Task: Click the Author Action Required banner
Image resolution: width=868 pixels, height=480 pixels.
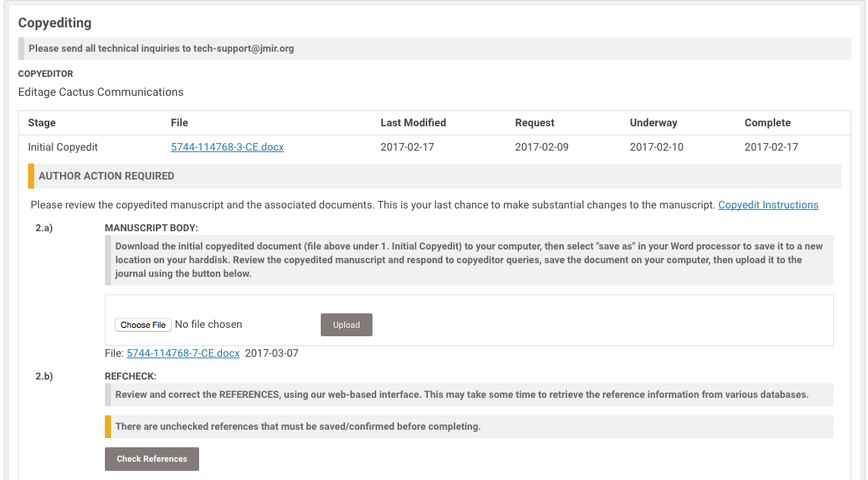Action: [106, 176]
